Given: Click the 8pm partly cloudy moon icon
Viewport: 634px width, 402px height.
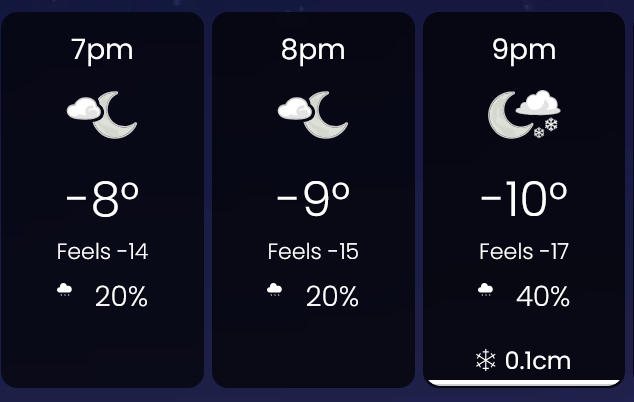Looking at the screenshot, I should pos(313,114).
